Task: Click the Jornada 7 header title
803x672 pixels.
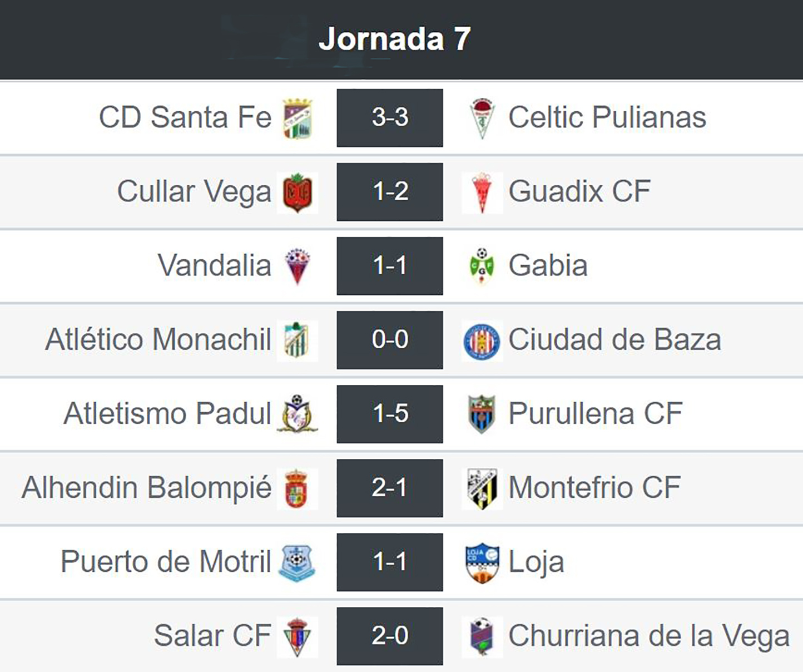Action: click(395, 39)
